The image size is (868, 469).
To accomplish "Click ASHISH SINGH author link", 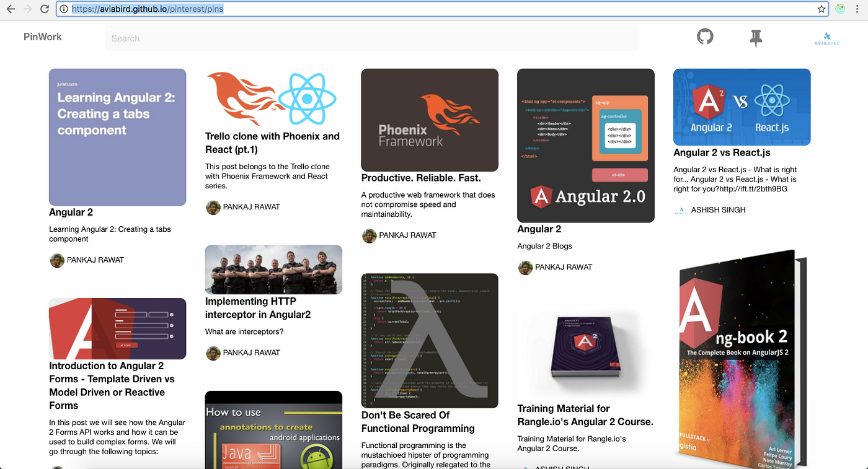I will pyautogui.click(x=719, y=209).
